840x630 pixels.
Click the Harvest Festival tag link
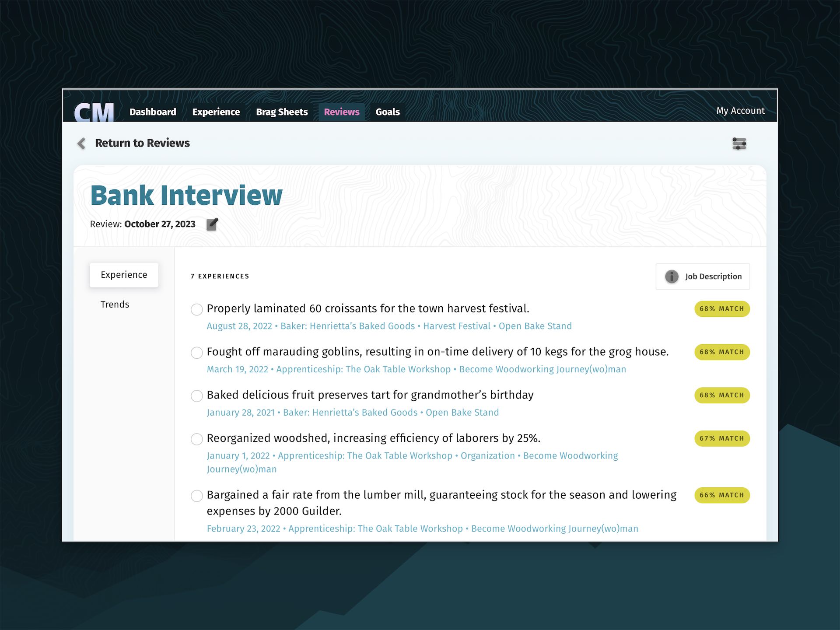pos(456,326)
